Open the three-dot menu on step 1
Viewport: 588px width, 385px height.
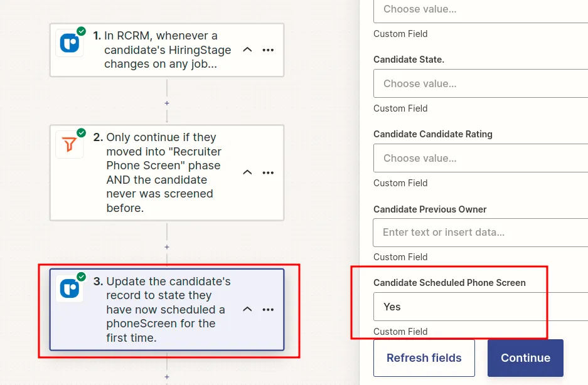coord(268,50)
